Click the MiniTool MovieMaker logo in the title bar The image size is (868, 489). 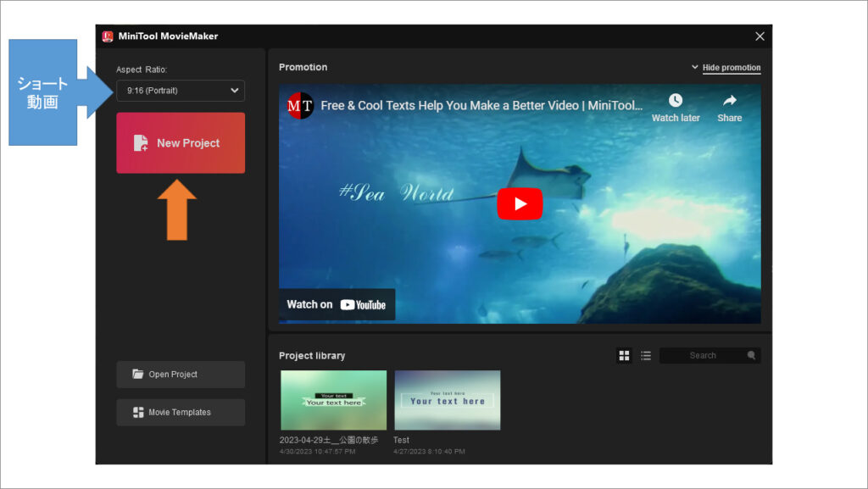(x=106, y=36)
